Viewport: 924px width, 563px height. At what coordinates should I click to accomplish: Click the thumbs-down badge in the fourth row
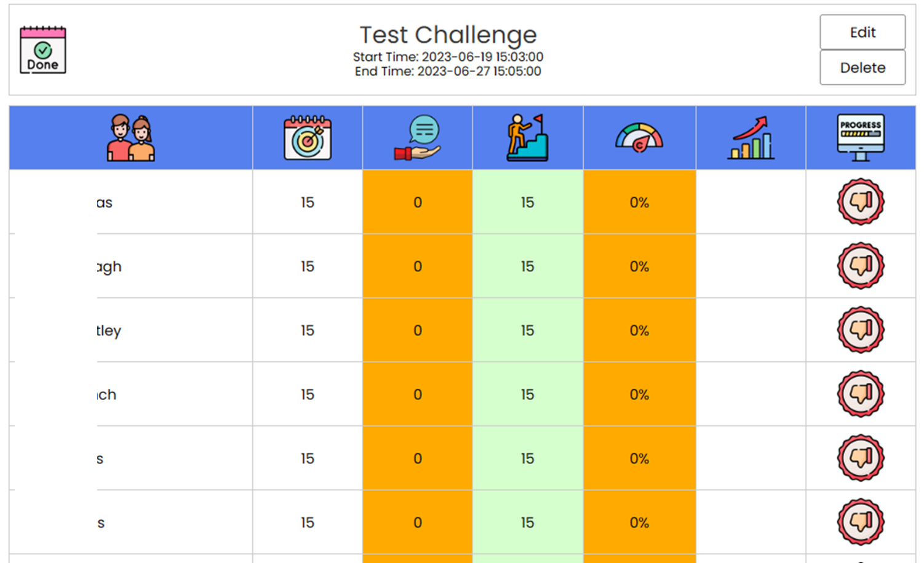[861, 394]
